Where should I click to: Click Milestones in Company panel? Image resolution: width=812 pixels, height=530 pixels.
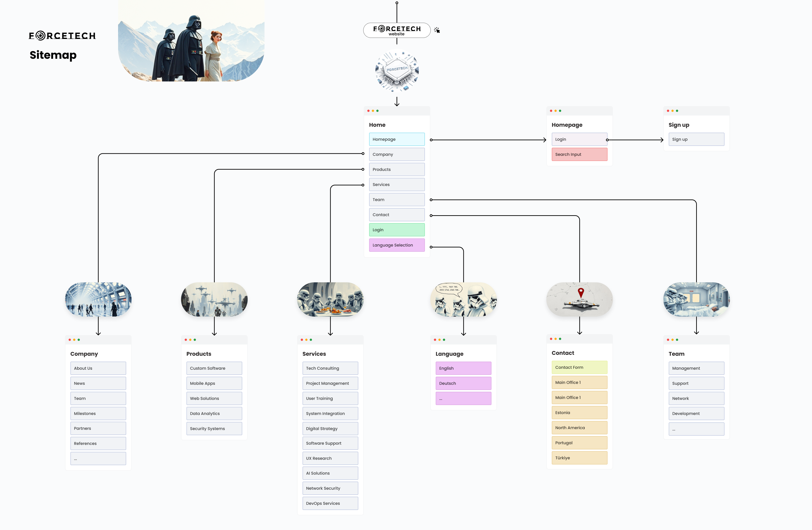click(x=98, y=414)
